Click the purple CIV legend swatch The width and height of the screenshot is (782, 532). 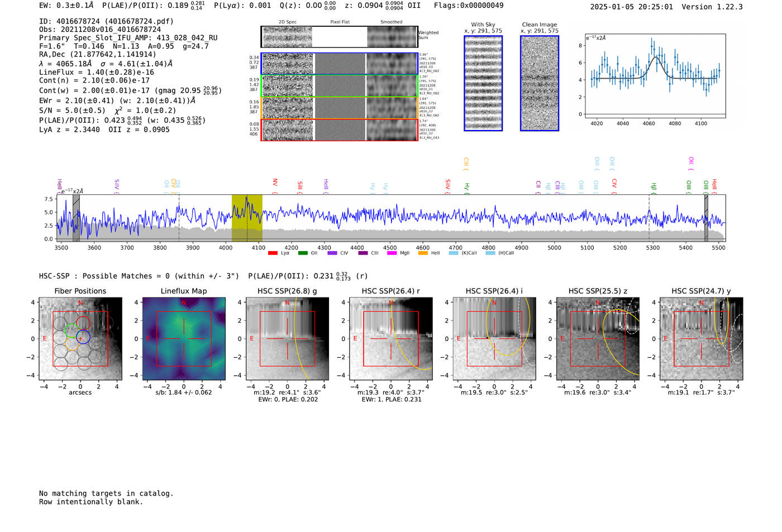tap(332, 253)
